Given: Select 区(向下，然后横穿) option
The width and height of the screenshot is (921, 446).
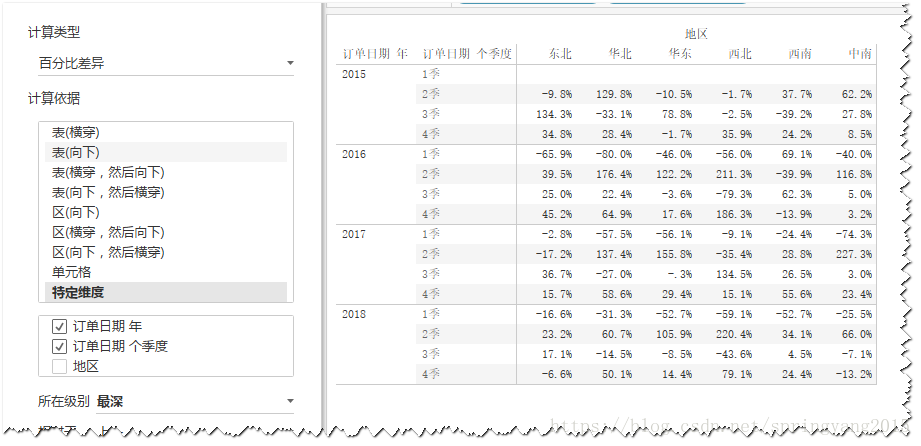Looking at the screenshot, I should [166, 252].
